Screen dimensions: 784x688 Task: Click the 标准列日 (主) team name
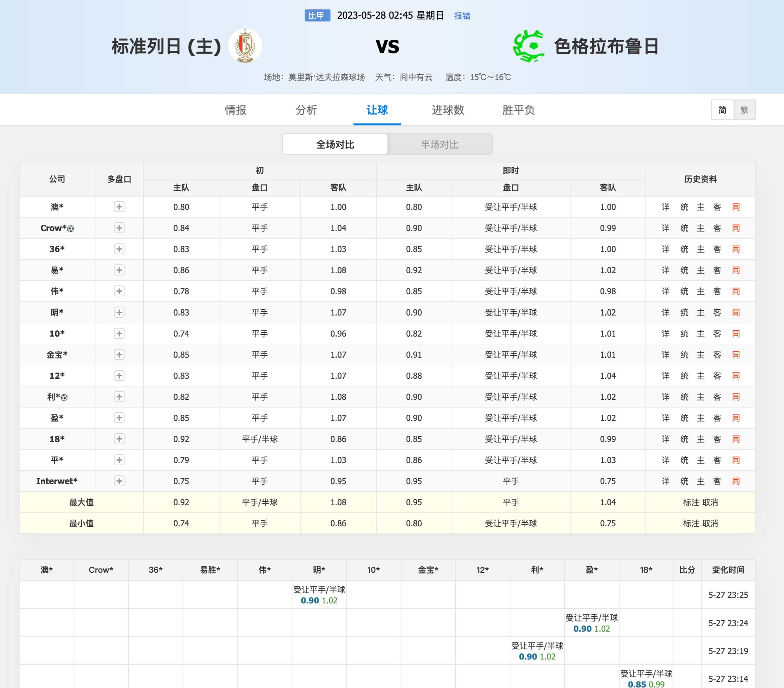tap(167, 46)
